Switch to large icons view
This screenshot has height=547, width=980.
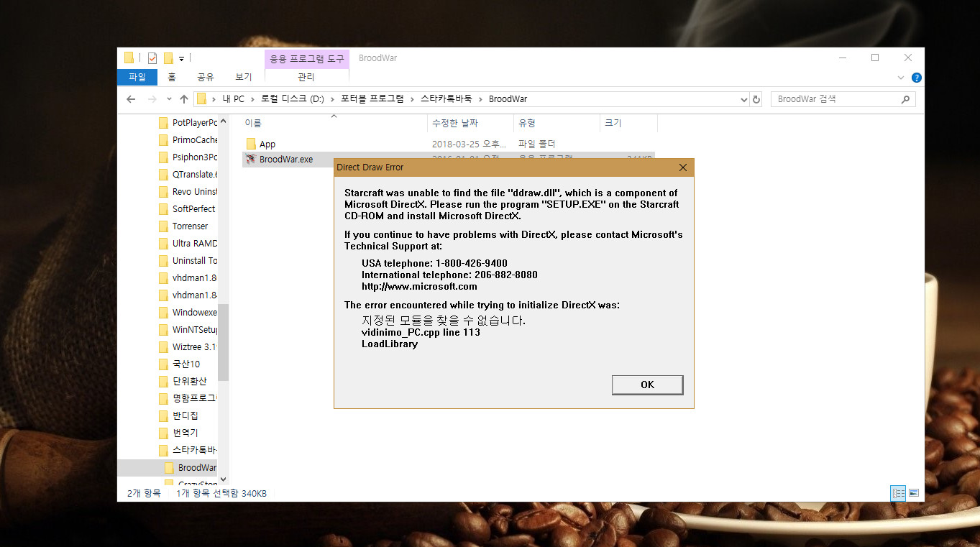(914, 493)
